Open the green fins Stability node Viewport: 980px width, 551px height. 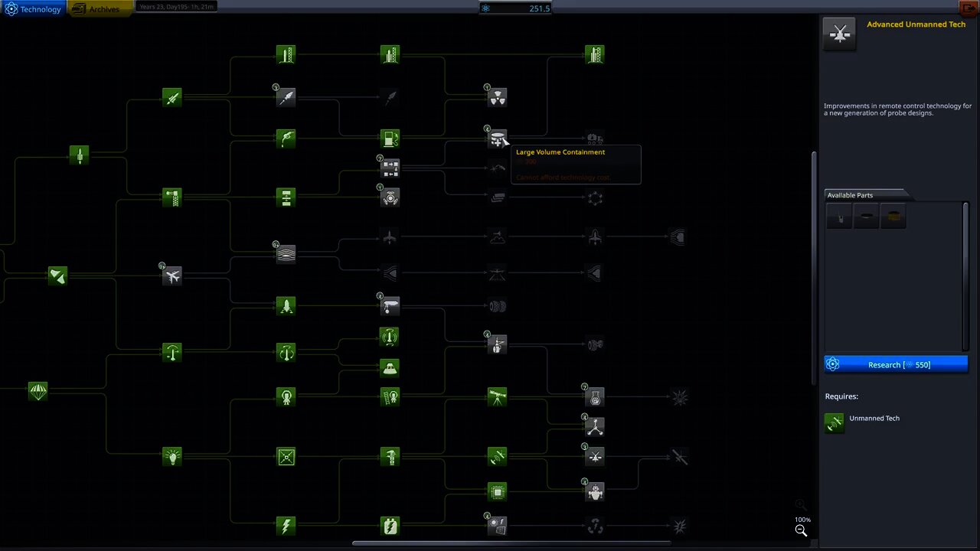[x=57, y=275]
